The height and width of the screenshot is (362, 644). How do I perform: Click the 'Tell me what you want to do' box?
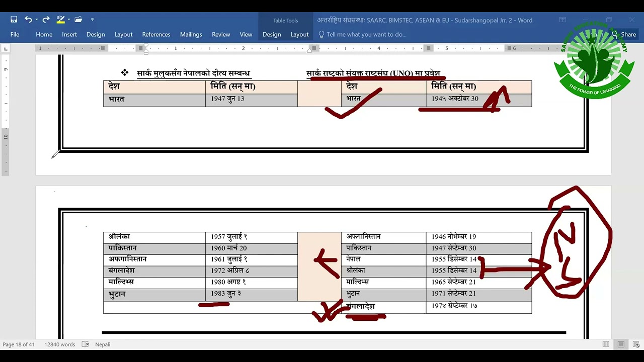coord(366,34)
